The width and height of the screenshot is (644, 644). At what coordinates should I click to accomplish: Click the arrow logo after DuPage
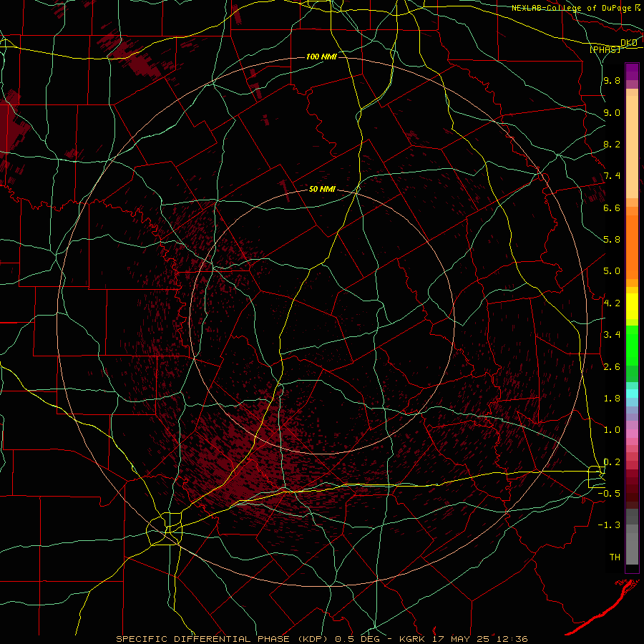tap(638, 7)
